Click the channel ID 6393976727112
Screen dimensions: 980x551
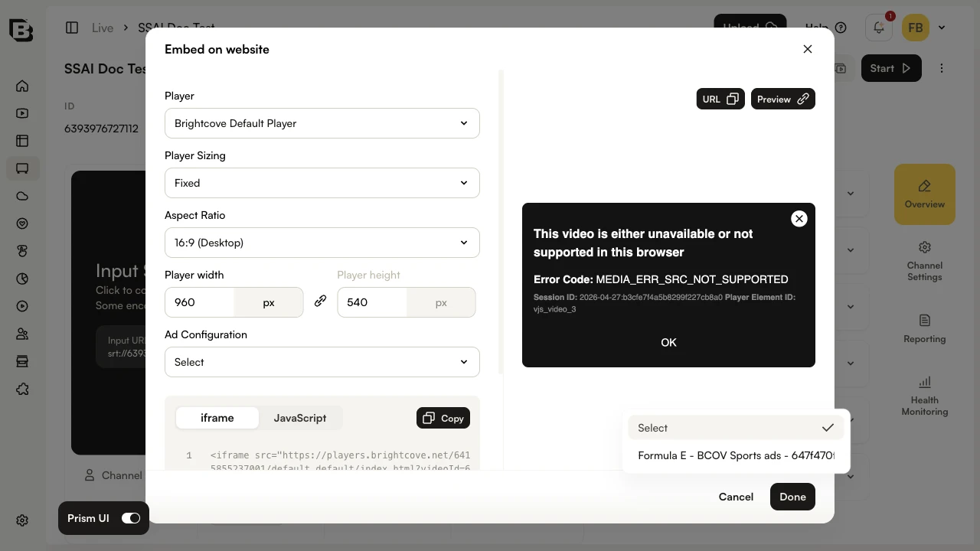pos(101,129)
